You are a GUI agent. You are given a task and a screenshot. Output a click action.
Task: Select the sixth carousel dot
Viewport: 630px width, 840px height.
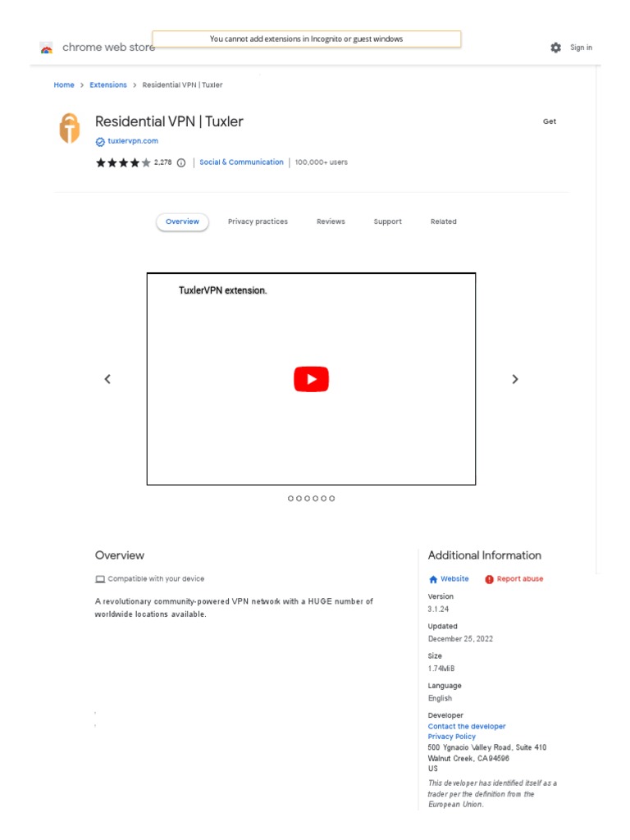(332, 499)
